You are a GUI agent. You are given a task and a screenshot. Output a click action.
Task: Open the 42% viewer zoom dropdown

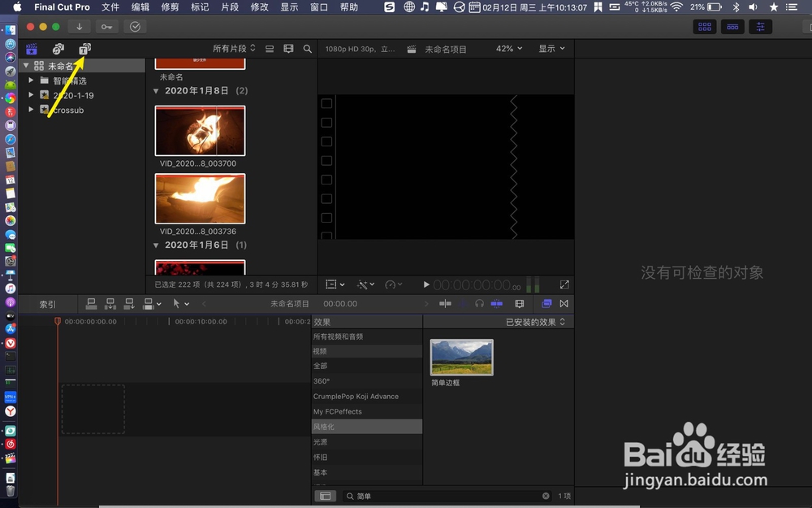[509, 48]
